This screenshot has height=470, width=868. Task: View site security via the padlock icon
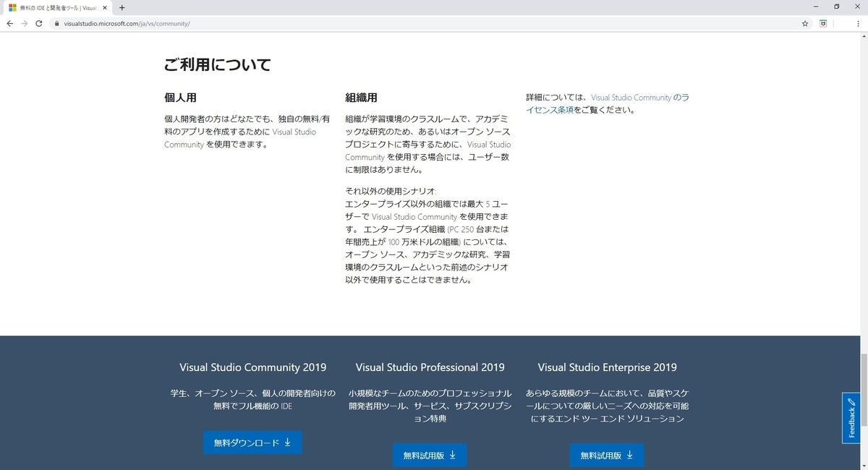(56, 23)
